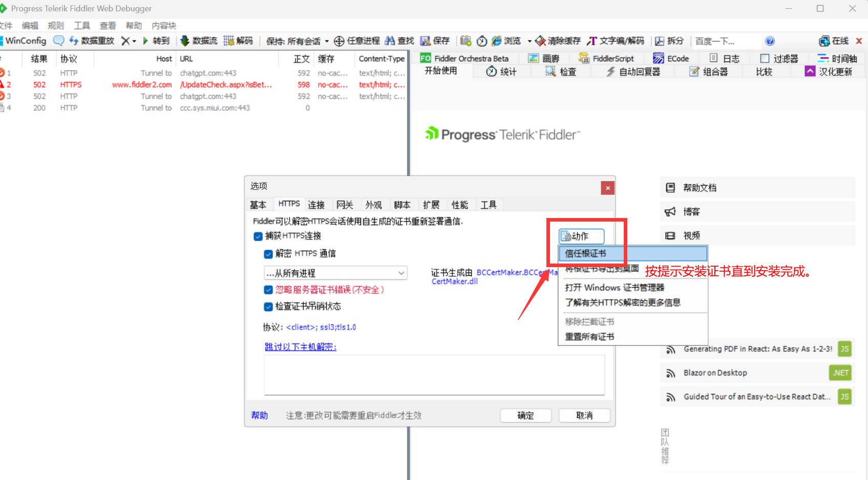
Task: Open the 组合器 composer tab
Action: [709, 72]
